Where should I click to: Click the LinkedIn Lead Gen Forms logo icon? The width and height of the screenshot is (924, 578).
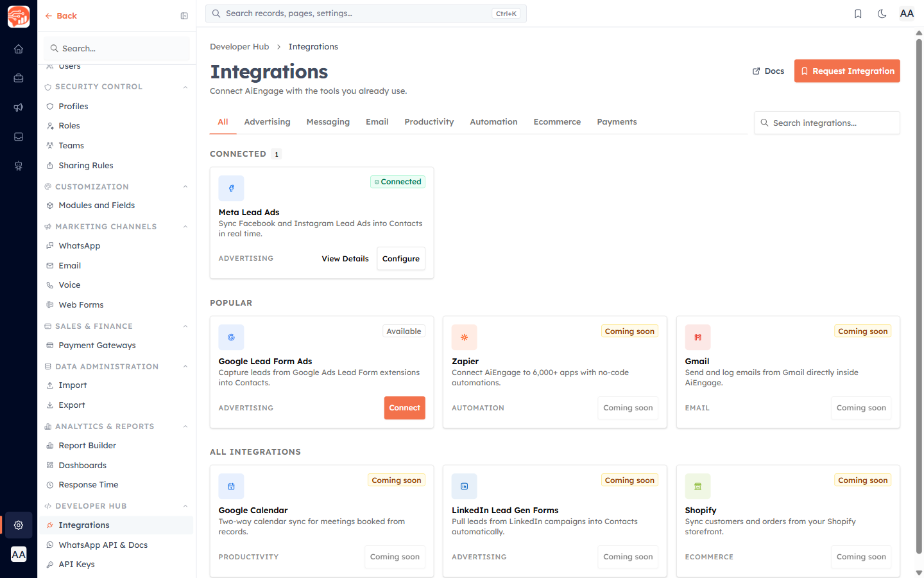pyautogui.click(x=465, y=486)
